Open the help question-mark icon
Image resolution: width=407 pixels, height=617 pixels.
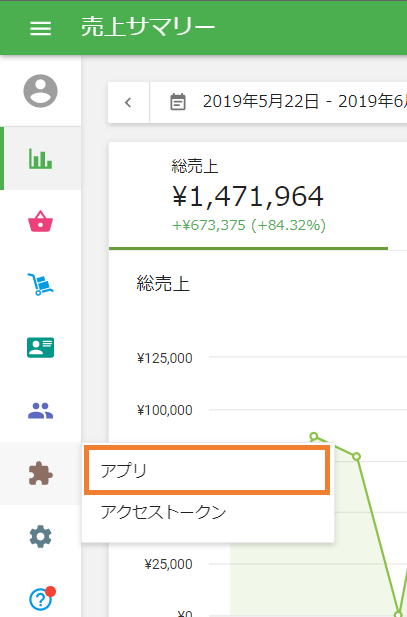pyautogui.click(x=41, y=599)
